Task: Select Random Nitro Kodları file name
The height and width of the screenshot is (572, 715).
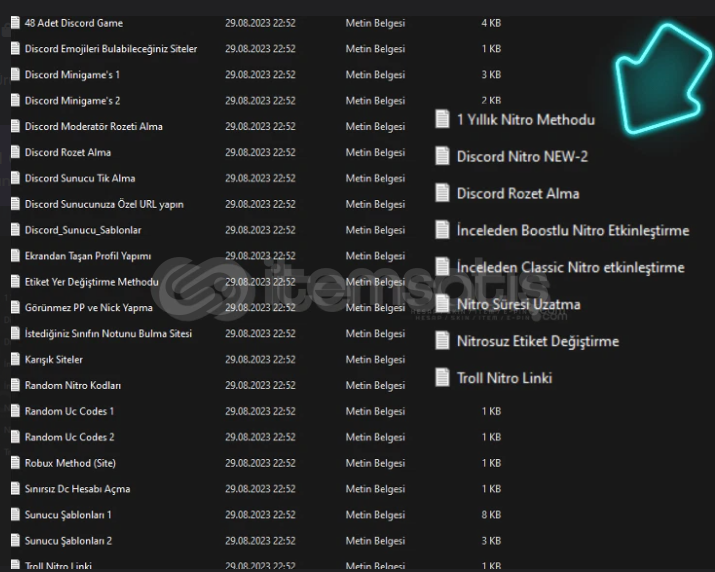Action: 73,385
